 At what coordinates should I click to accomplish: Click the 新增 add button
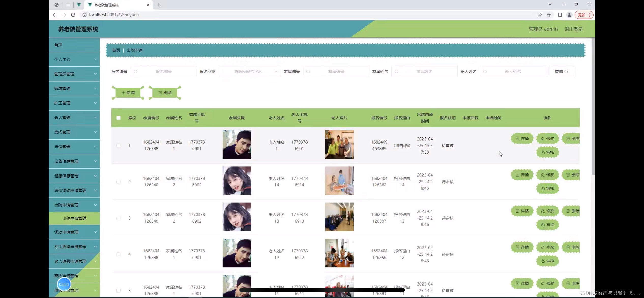pos(128,93)
